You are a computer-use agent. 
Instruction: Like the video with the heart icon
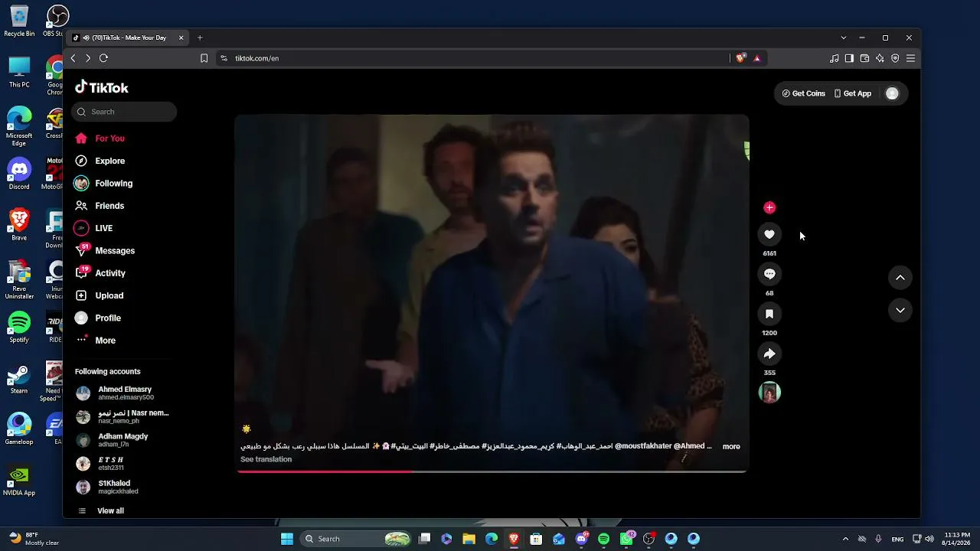769,234
